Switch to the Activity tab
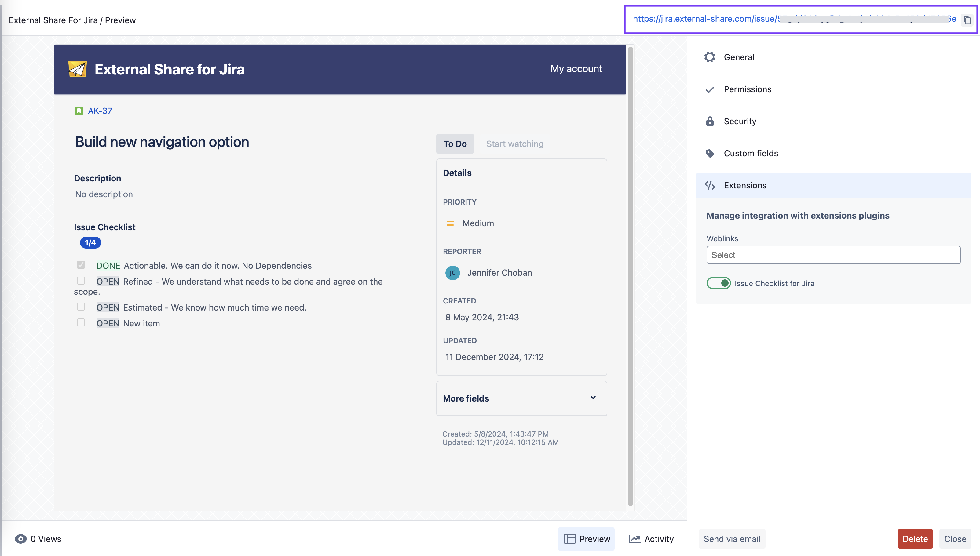Viewport: 980px width, 556px height. point(651,539)
